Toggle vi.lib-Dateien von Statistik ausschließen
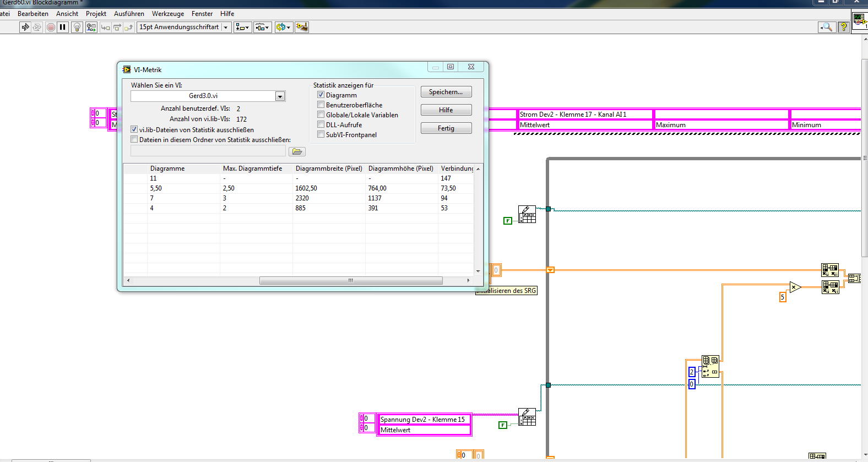This screenshot has height=462, width=868. (x=134, y=129)
